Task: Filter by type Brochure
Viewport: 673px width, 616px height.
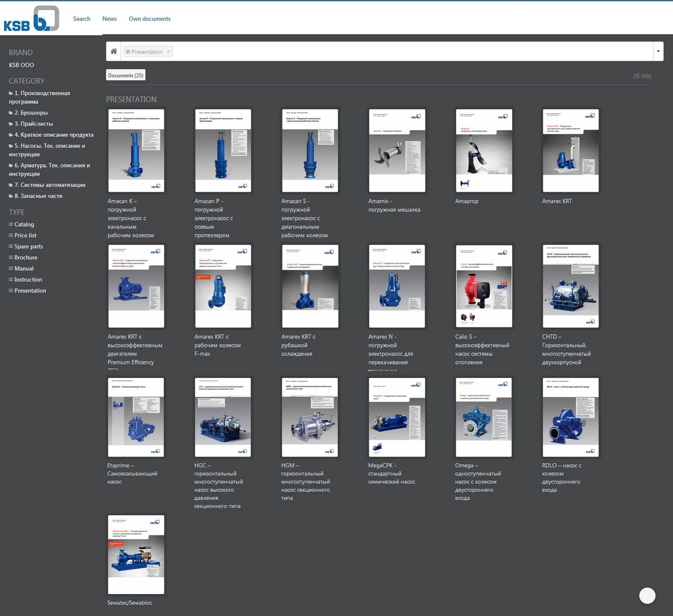Action: click(x=23, y=257)
